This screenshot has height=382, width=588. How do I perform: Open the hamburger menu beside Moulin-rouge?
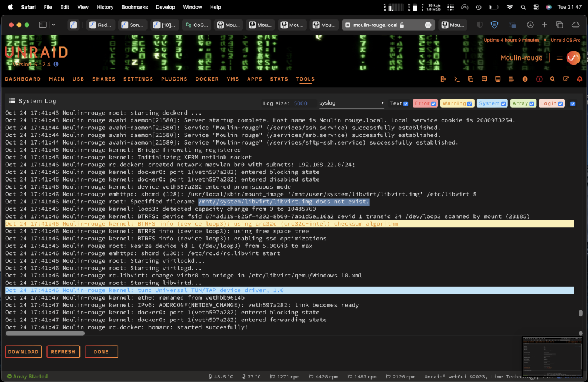(560, 58)
